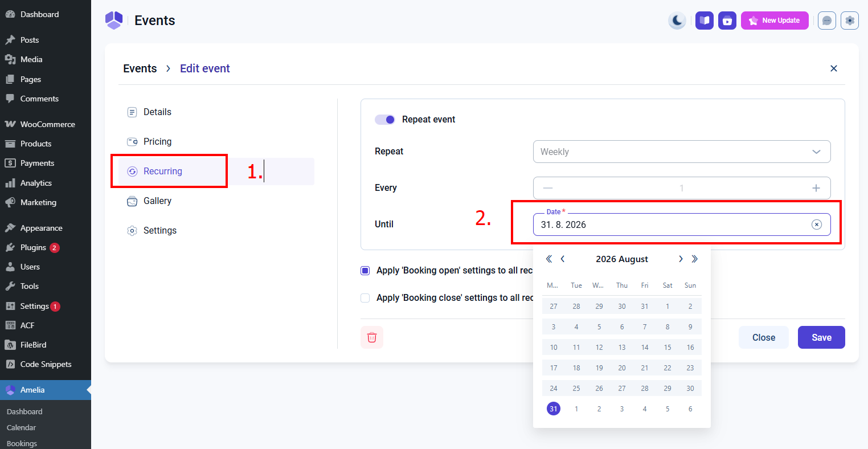
Task: Close the Edit event panel
Action: pos(834,68)
